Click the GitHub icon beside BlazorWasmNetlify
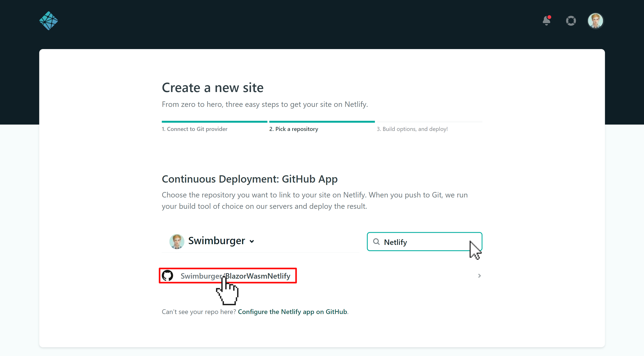Image resolution: width=644 pixels, height=356 pixels. coord(168,276)
